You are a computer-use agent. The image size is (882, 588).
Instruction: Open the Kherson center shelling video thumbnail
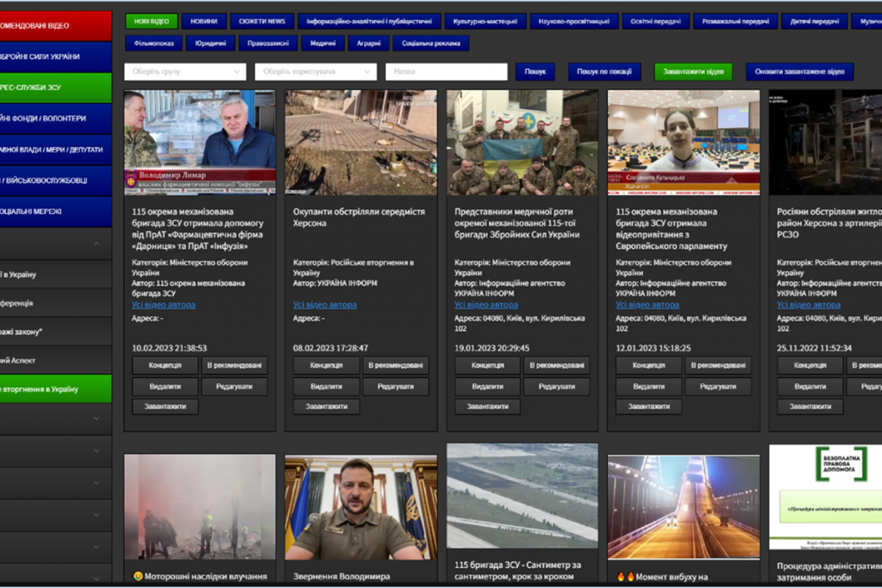tap(361, 143)
